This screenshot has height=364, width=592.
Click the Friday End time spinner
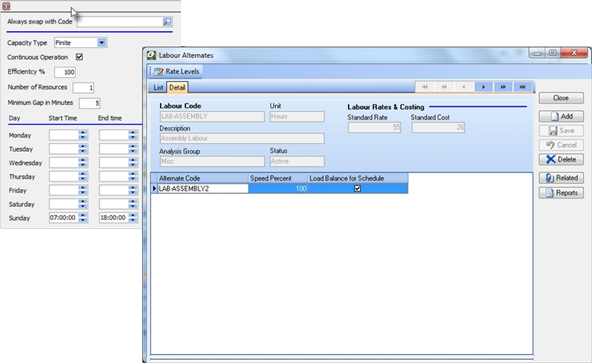tap(133, 190)
